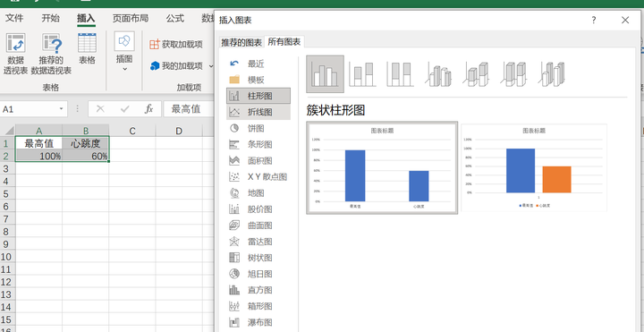Expand the My Add-ins dropdown arrow
This screenshot has width=644, height=332.
click(211, 65)
